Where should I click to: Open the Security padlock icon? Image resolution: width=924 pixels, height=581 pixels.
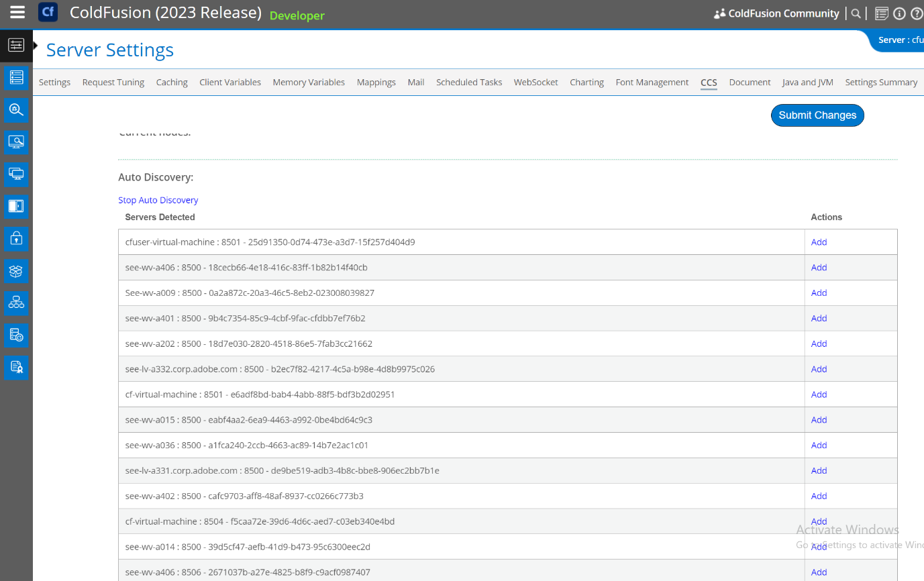(x=16, y=238)
